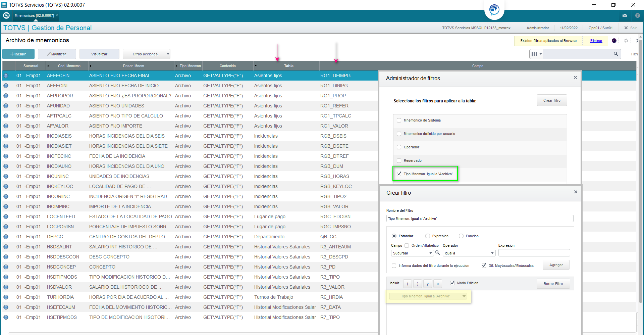This screenshot has width=644, height=335.
Task: Open browse settings gear icon
Action: tap(626, 41)
